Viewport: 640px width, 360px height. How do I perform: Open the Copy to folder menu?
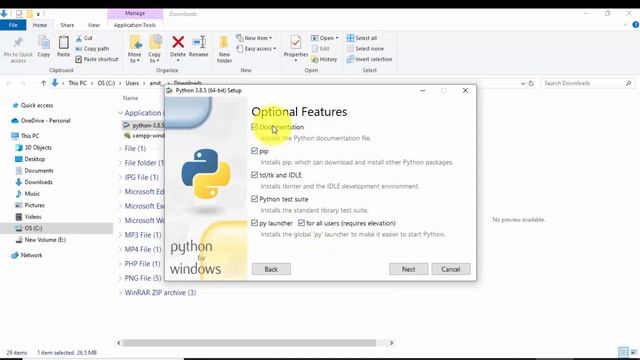[154, 49]
